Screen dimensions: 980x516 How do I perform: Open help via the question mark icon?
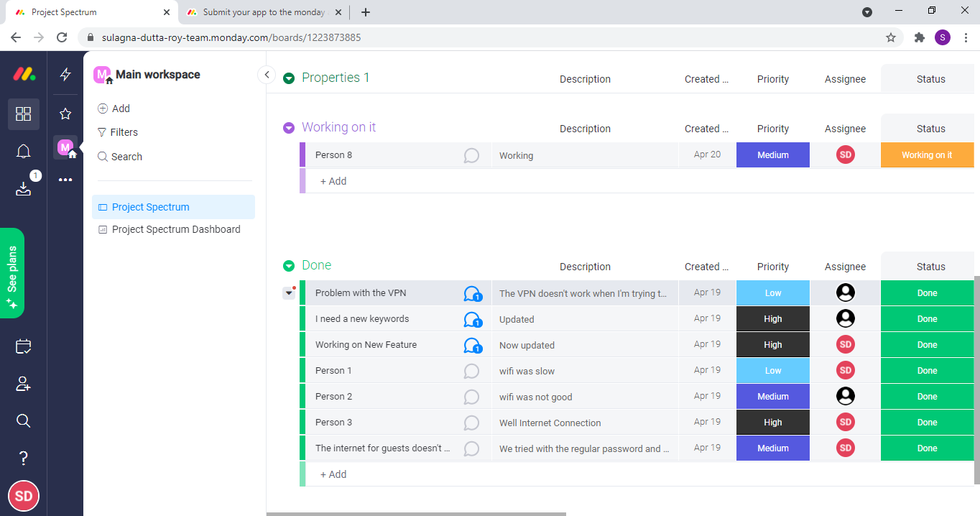click(23, 458)
